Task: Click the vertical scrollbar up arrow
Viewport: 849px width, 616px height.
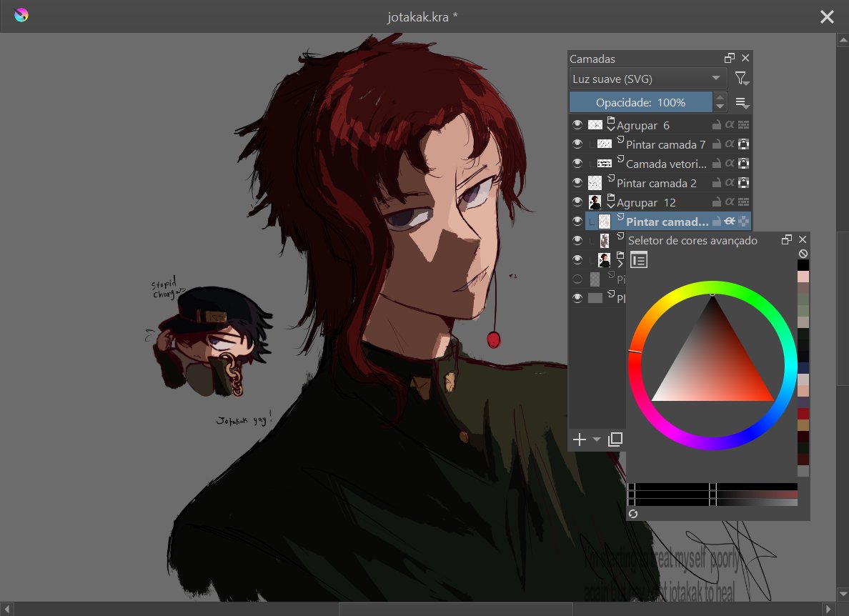Action: pos(843,39)
